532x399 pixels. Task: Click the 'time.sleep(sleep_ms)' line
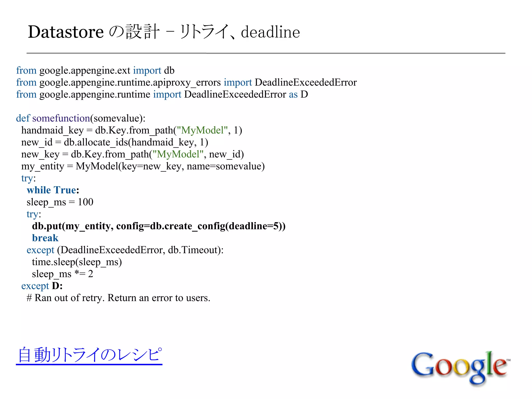point(77,262)
